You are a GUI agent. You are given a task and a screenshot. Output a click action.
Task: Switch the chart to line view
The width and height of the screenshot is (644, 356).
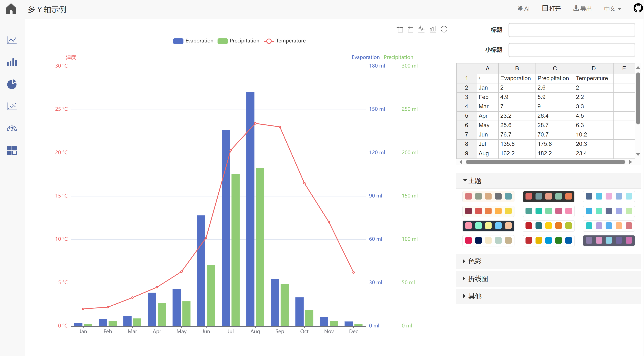[422, 29]
